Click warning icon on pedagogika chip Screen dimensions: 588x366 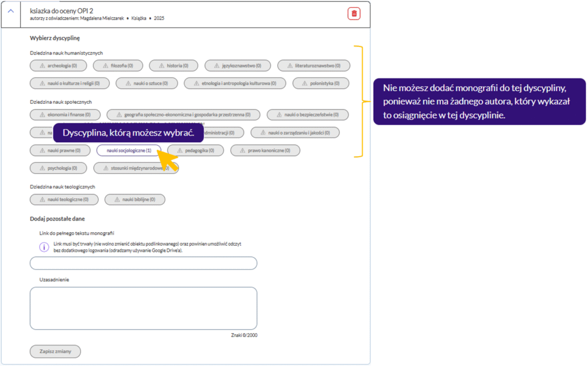tap(179, 150)
